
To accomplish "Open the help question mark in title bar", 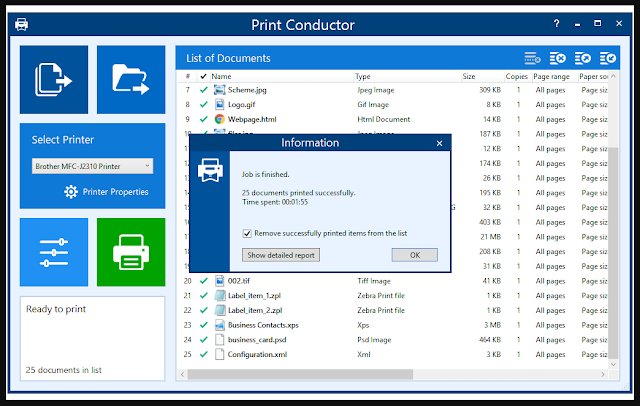I will 556,24.
